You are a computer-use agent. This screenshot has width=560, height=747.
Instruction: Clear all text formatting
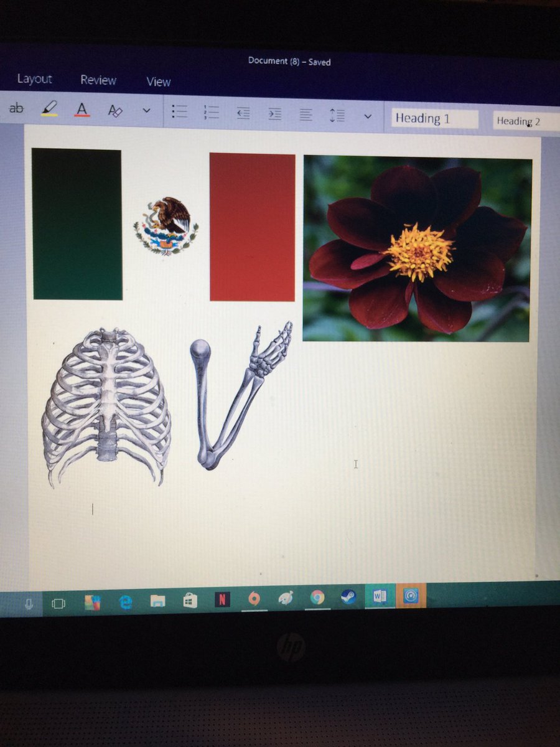pyautogui.click(x=115, y=111)
